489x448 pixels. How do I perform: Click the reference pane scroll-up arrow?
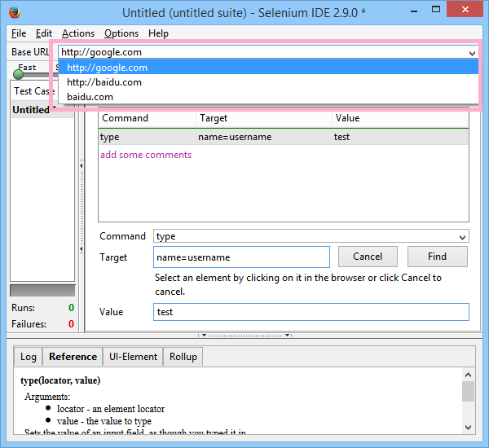point(468,375)
